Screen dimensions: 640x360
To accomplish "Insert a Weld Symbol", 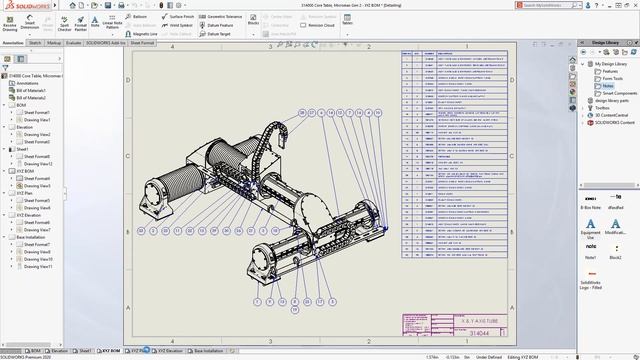I will 177,25.
